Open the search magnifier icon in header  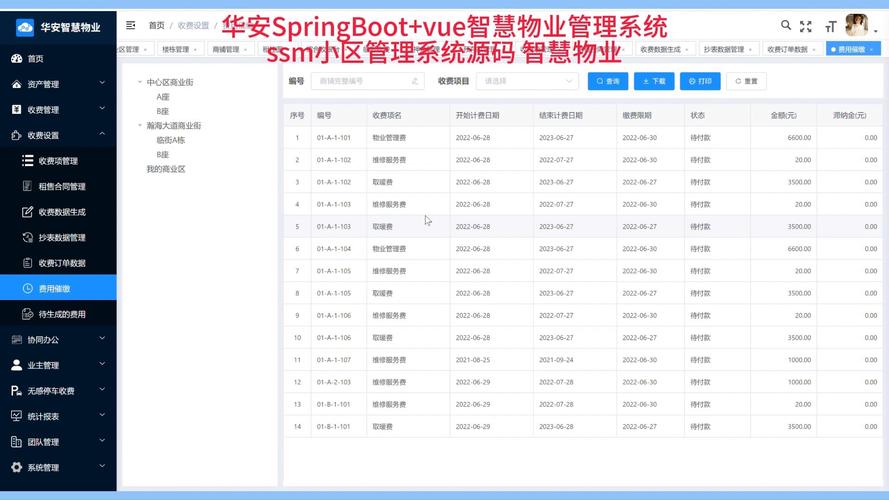coord(786,25)
